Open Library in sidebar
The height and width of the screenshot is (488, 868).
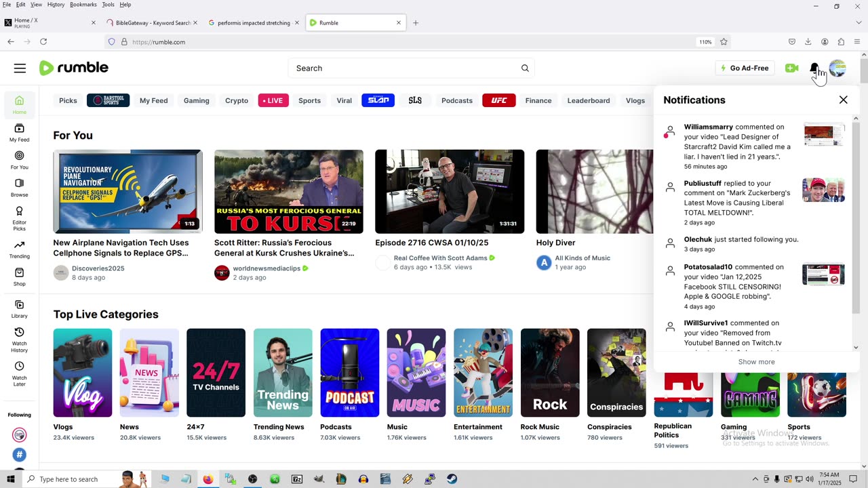20,309
